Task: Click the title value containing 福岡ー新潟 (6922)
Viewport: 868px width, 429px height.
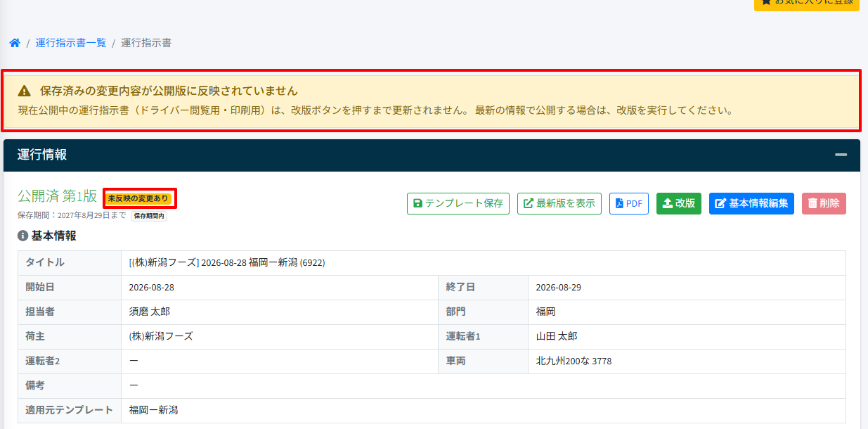Action: pyautogui.click(x=227, y=263)
